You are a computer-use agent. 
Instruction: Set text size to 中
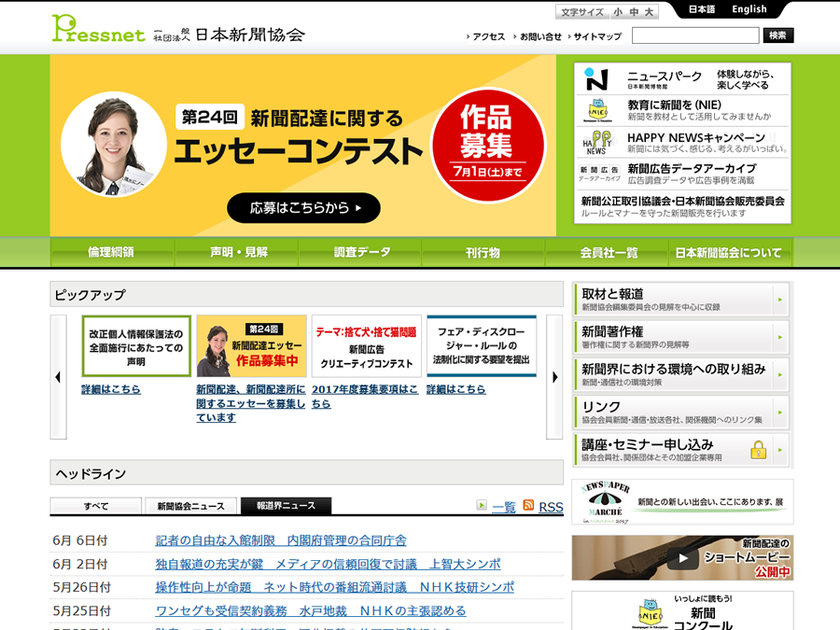635,12
